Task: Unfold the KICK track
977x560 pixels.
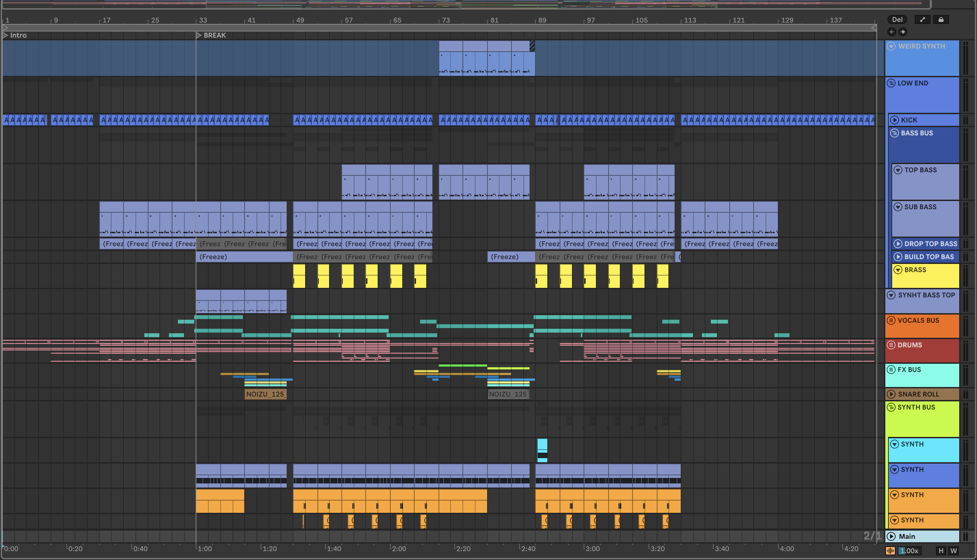Action: point(895,120)
